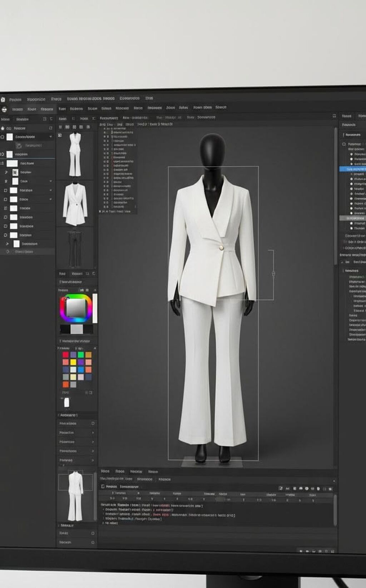Screen dimensions: 366x588
Task: Click the star icon in the layers panel header
Action: [3, 128]
